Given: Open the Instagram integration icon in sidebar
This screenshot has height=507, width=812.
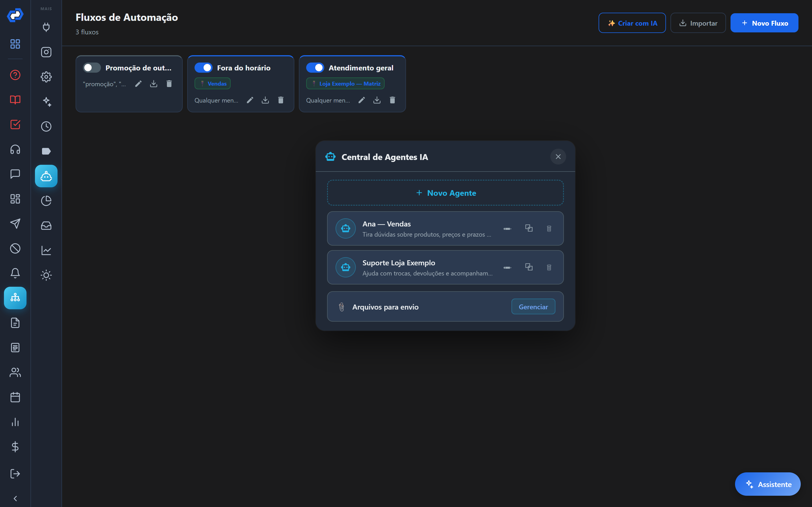Looking at the screenshot, I should point(46,52).
